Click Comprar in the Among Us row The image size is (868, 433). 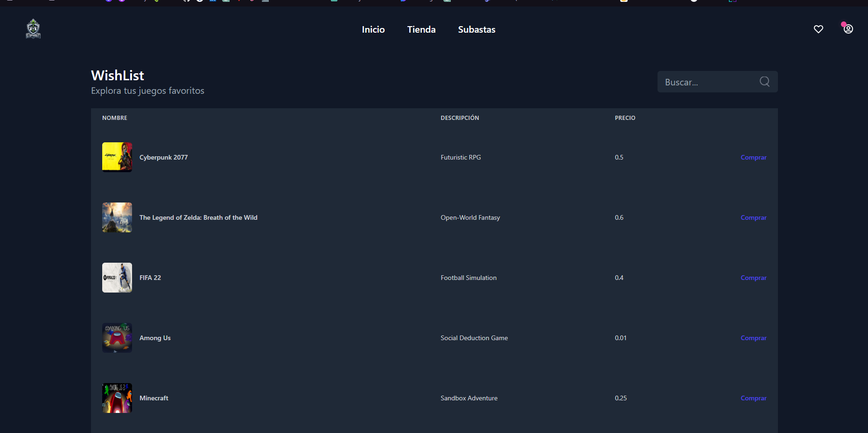point(753,338)
